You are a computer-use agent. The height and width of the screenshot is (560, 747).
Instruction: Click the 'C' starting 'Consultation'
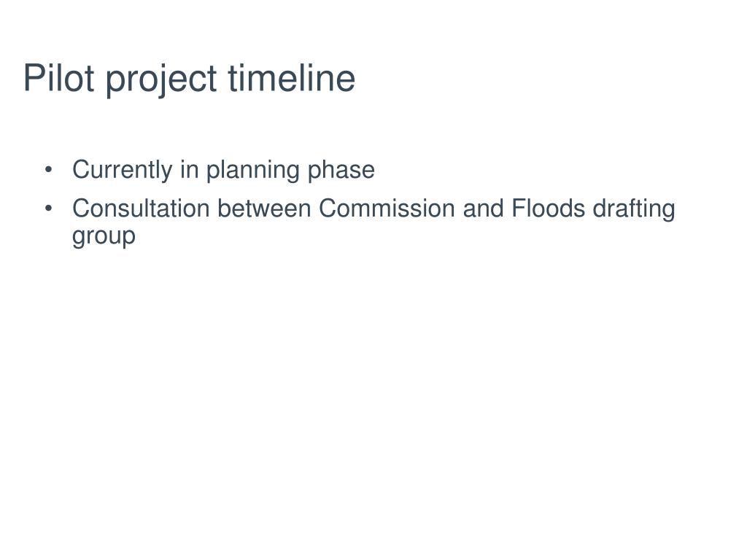click(x=80, y=209)
